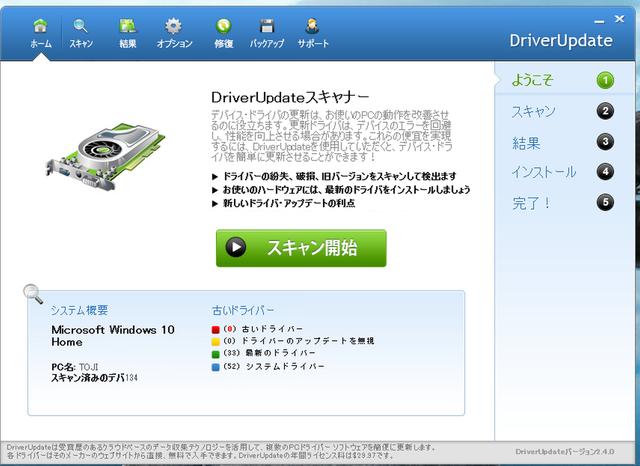Click step number 2 badge
Image resolution: width=640 pixels, height=466 pixels.
[x=605, y=111]
